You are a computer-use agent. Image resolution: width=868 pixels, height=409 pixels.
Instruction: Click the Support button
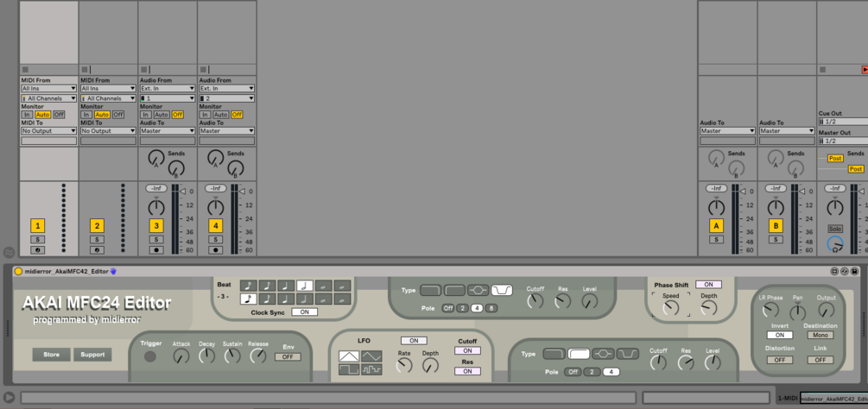92,355
